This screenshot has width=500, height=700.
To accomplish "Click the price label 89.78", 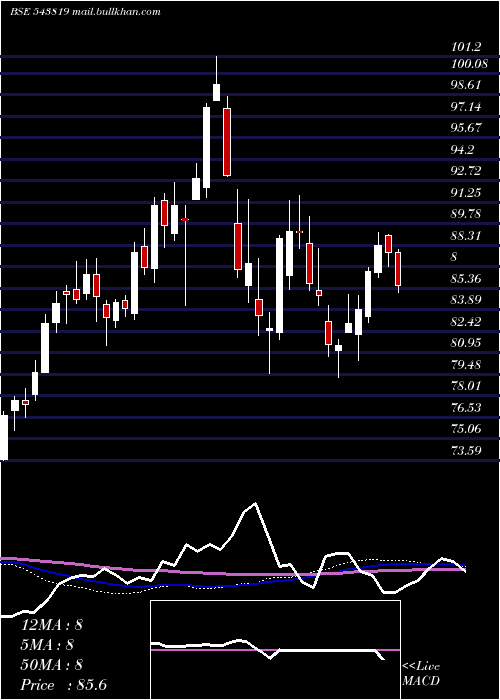I will click(466, 214).
